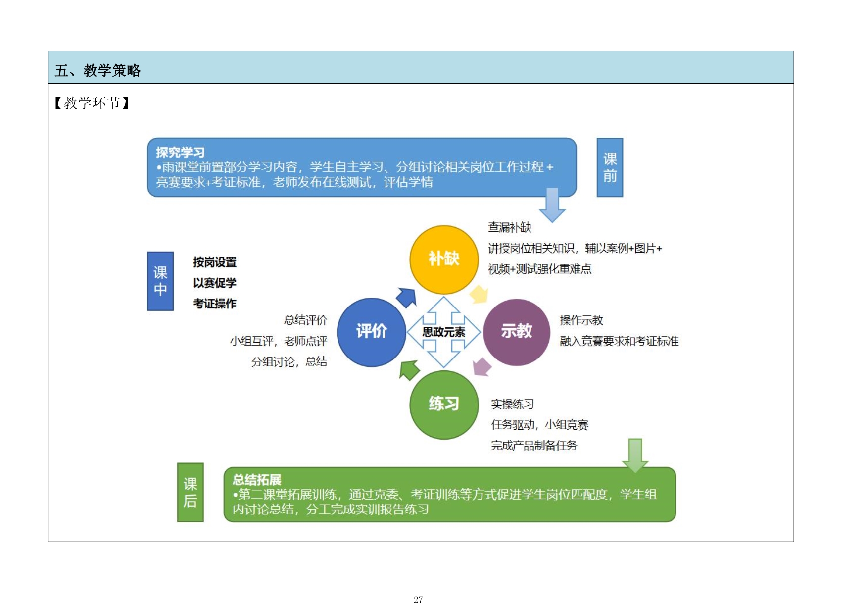Viewport: 868px width, 614px height.
Task: Click the blue arrow between 评价 and 补缺
Action: pyautogui.click(x=407, y=297)
